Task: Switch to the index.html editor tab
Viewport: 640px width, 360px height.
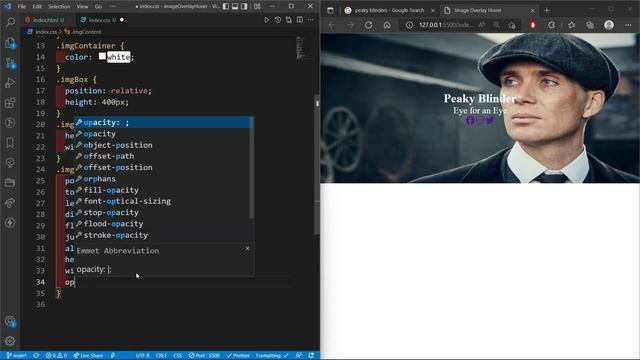Action: 48,20
